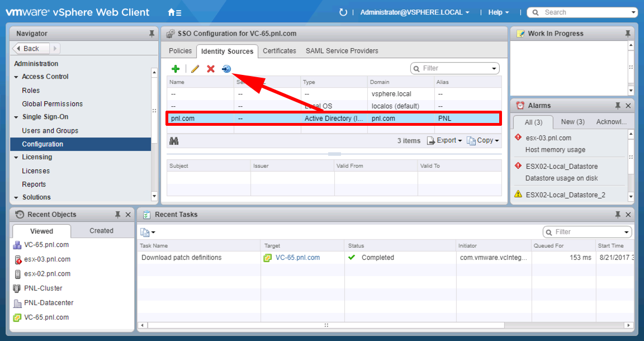Open the Recent Tasks export icon menu
Screen dimensions: 644x341
[148, 232]
